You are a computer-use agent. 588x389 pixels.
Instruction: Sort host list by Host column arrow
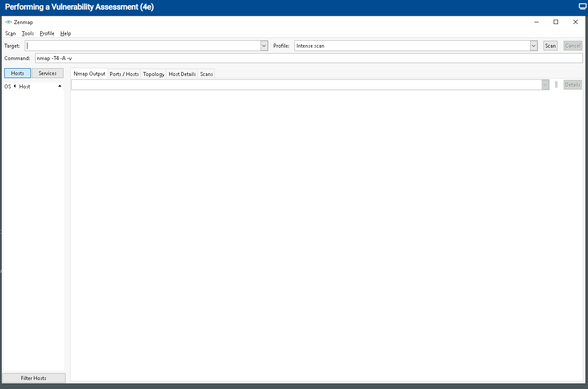60,86
